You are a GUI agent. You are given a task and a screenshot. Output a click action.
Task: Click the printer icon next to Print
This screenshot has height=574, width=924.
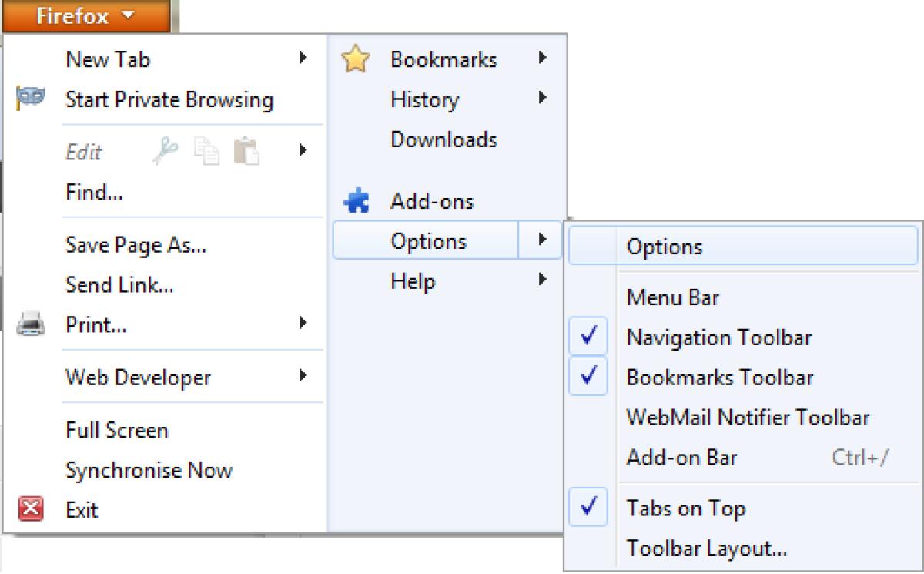click(x=31, y=325)
